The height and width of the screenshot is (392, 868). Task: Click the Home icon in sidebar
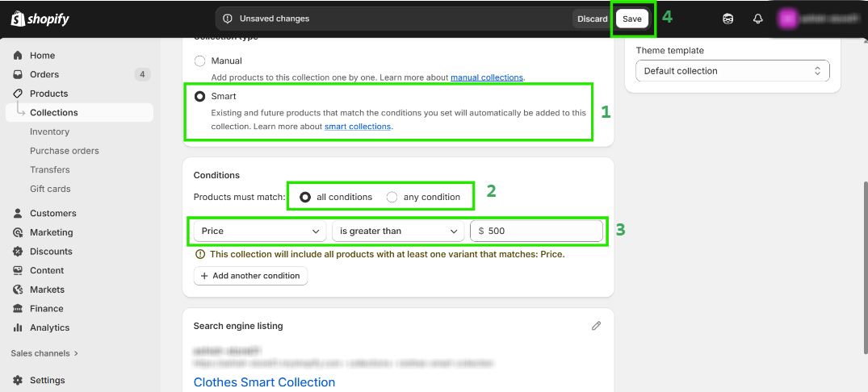[18, 56]
